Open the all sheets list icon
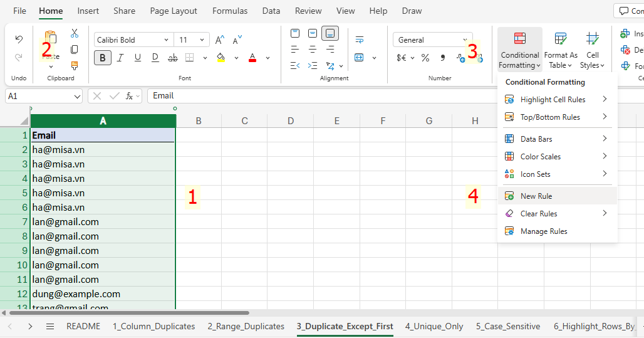This screenshot has width=644, height=338. [x=50, y=327]
